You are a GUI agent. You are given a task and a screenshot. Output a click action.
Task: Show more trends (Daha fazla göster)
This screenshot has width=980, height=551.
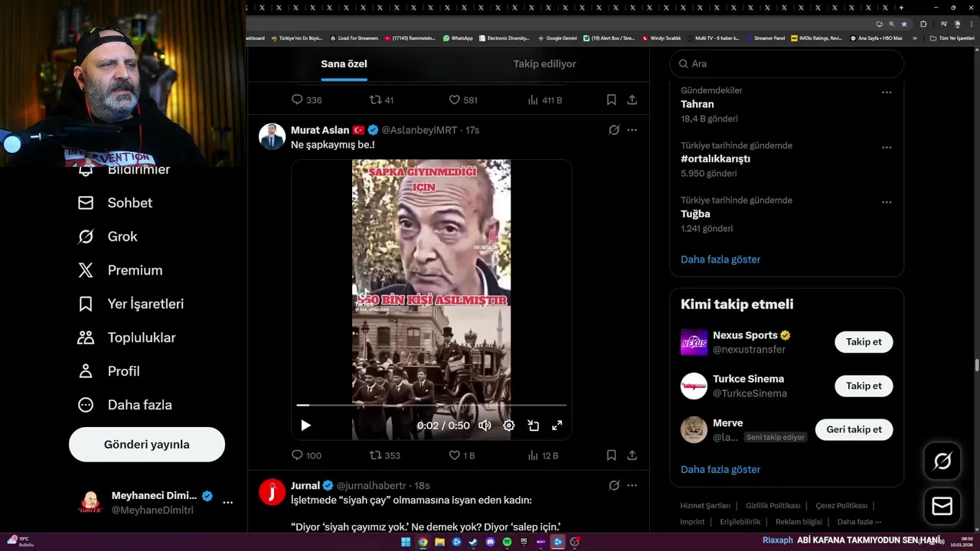720,259
